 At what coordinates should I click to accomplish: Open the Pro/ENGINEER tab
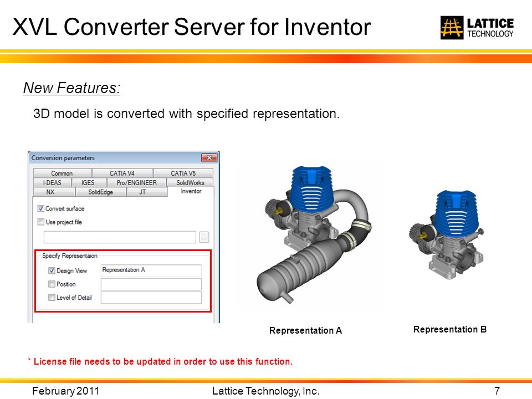tap(137, 182)
